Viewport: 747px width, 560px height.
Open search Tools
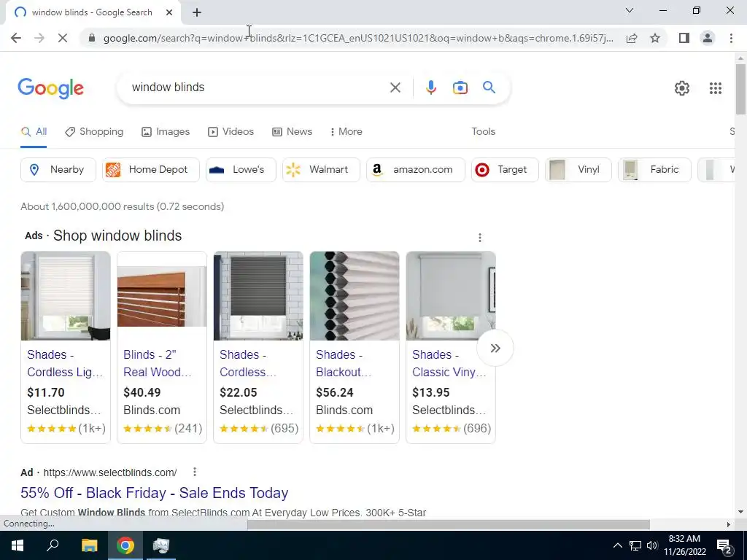pos(483,132)
